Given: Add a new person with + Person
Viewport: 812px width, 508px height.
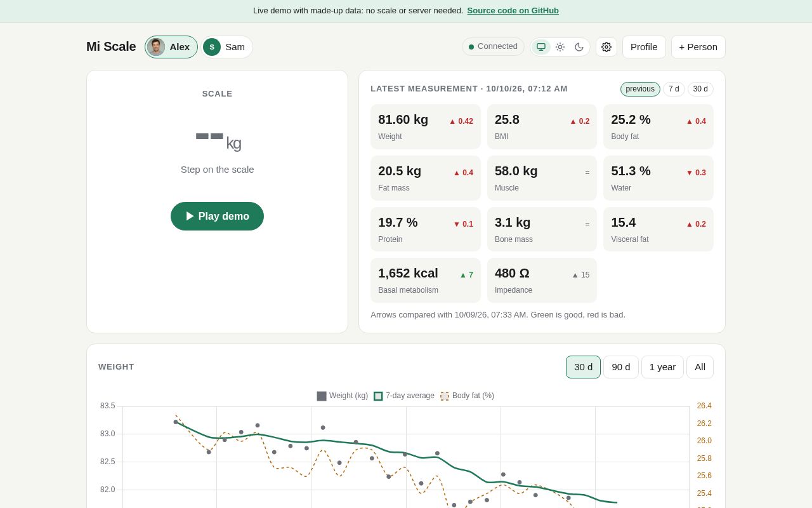Looking at the screenshot, I should pos(698,47).
